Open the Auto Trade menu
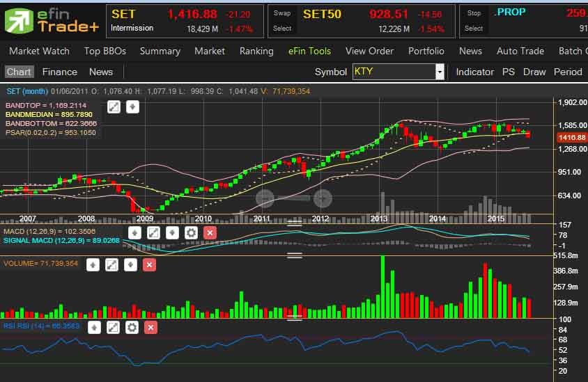The height and width of the screenshot is (382, 588). (520, 51)
